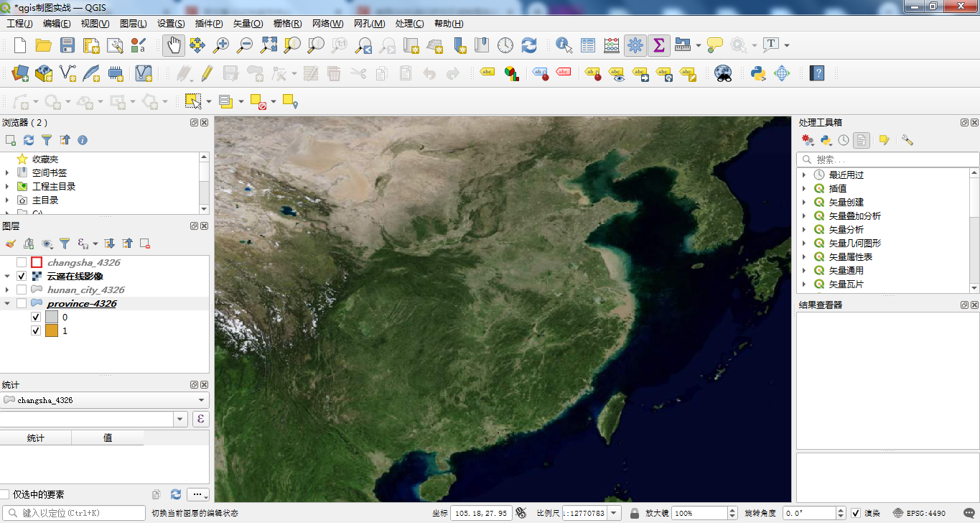980x523 pixels.
Task: Uncheck the category 0 checkbox
Action: coord(36,318)
